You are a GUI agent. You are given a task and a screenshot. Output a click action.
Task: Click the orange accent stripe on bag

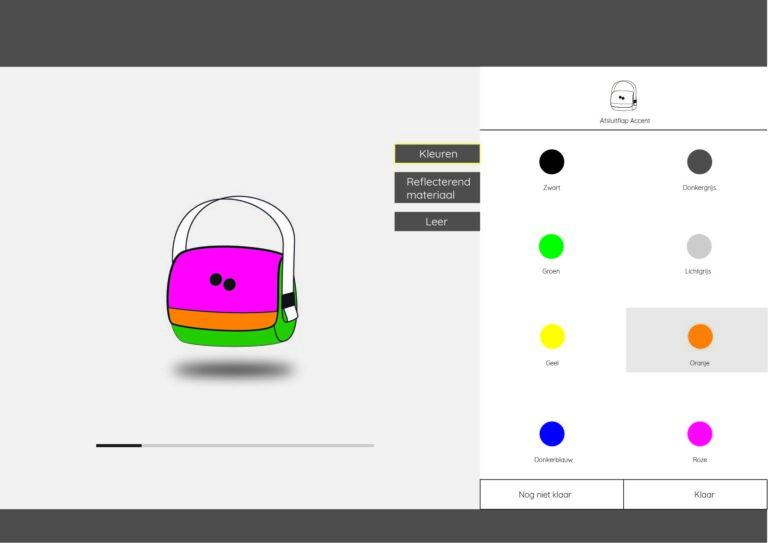(223, 319)
